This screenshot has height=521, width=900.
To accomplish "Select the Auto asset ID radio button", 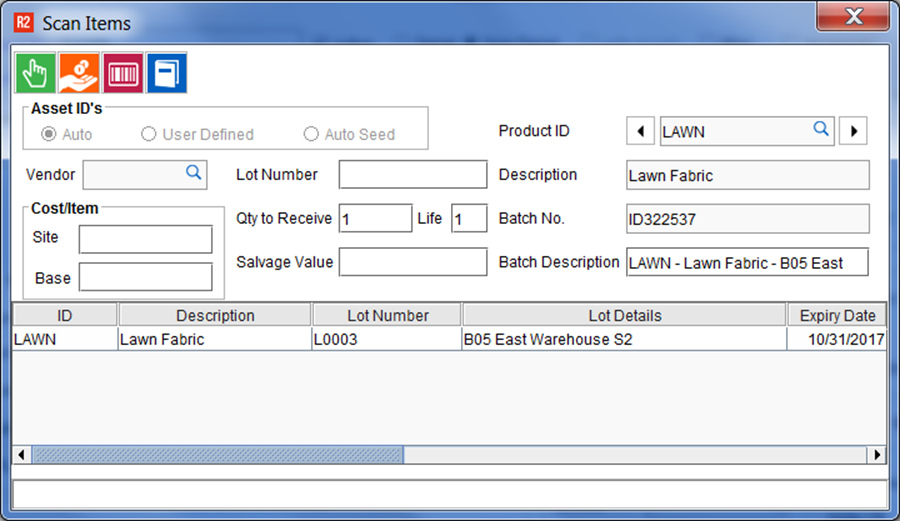I will tap(48, 134).
